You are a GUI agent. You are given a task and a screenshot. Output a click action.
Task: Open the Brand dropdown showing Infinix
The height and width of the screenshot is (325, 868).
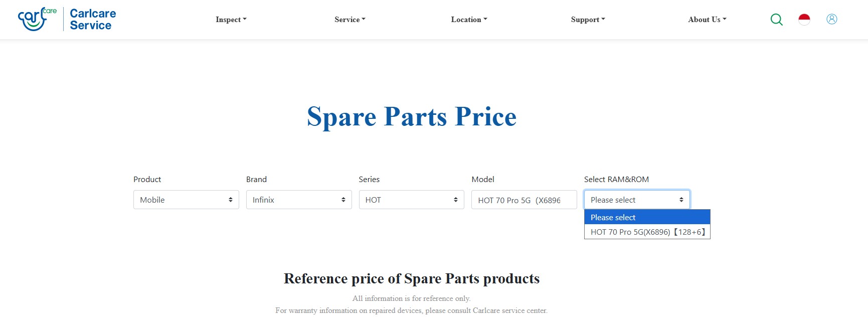(x=299, y=200)
